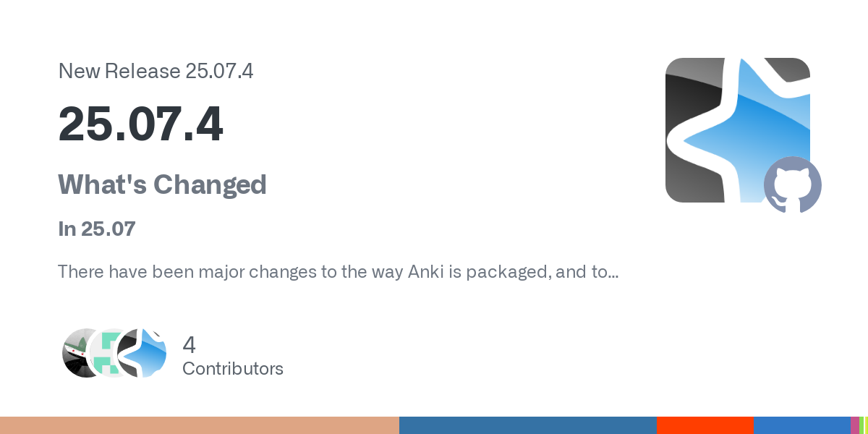Click the GitHub octocat badge icon
Image resolution: width=868 pixels, height=434 pixels.
[793, 185]
